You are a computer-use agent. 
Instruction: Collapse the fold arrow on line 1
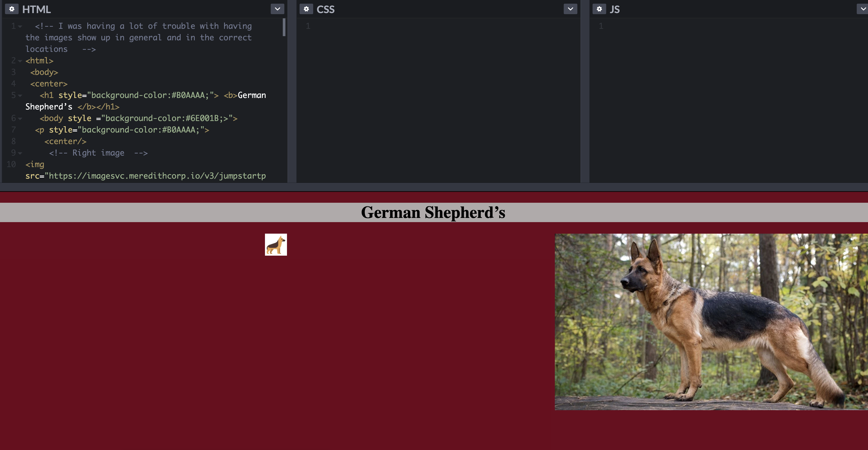point(20,27)
